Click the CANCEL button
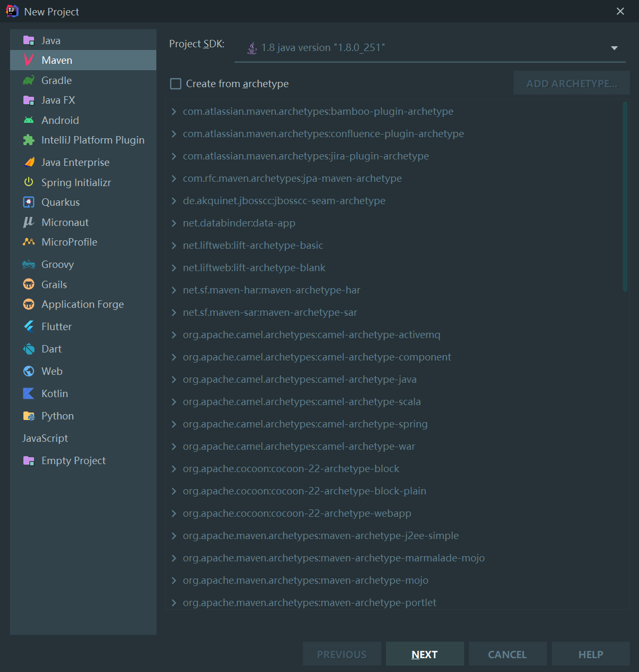 coord(508,654)
